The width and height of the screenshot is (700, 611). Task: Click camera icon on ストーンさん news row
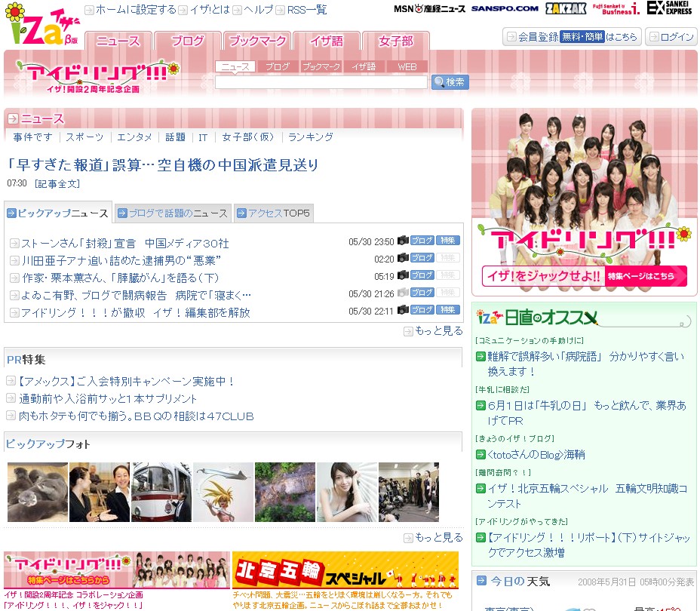[x=403, y=241]
